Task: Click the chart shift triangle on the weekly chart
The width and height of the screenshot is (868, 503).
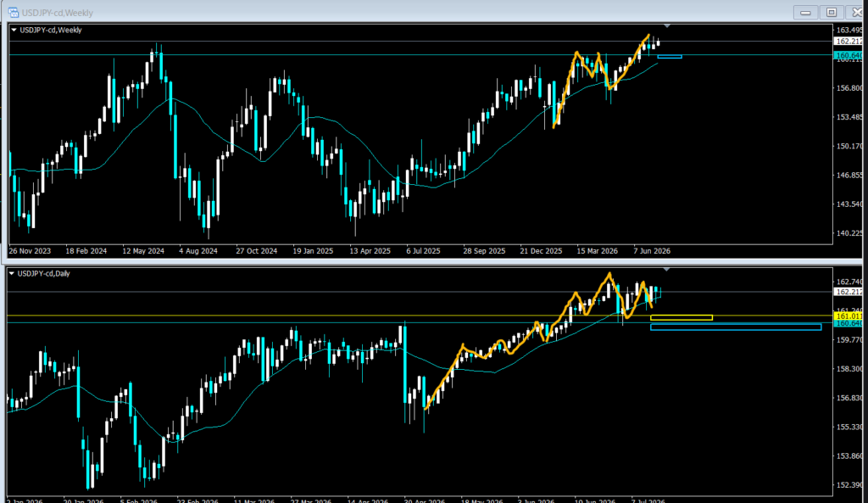Action: pos(667,25)
